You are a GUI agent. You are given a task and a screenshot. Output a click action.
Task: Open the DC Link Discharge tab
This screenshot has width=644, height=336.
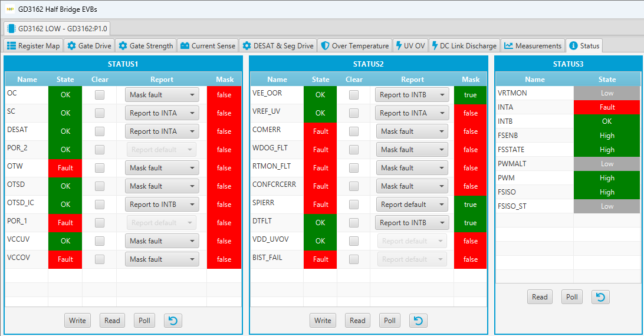pyautogui.click(x=464, y=46)
